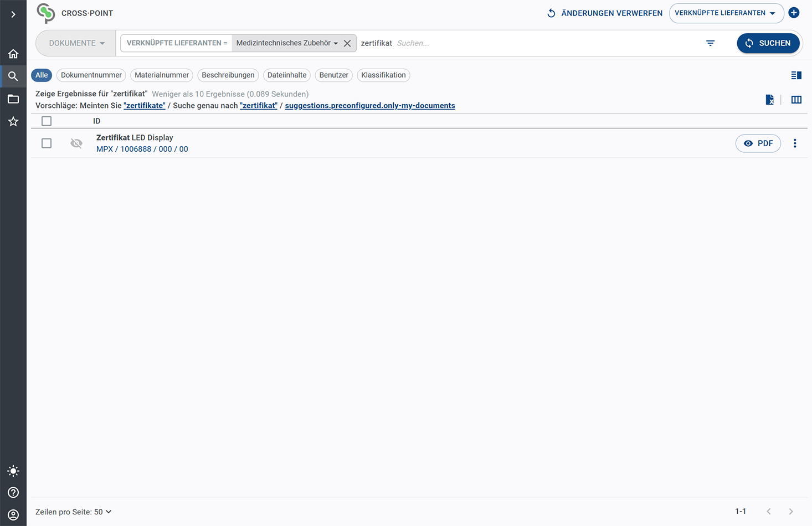The height and width of the screenshot is (526, 812).
Task: Change Zeilen pro Seite dropdown
Action: tap(74, 512)
